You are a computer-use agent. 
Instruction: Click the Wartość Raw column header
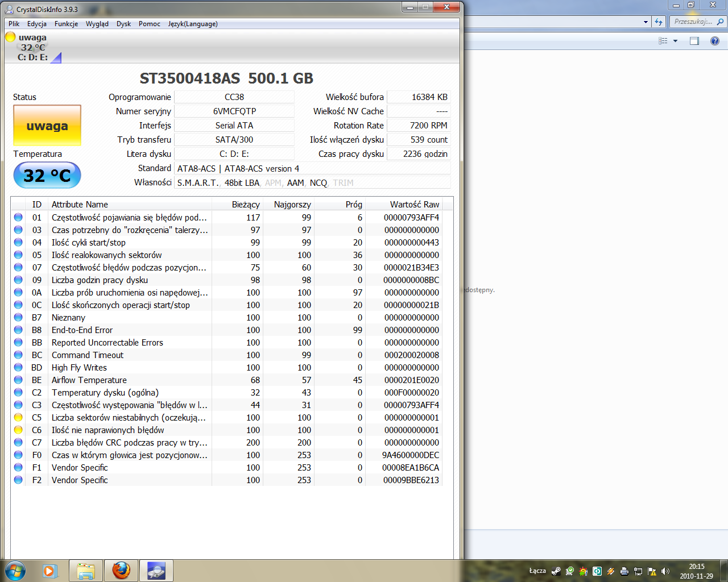(404, 204)
